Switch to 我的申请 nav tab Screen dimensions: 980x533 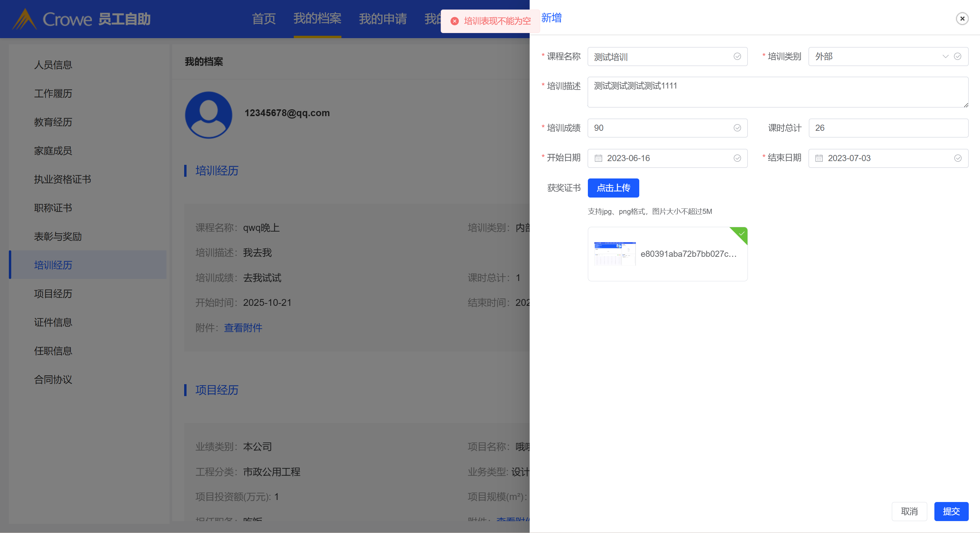(382, 19)
